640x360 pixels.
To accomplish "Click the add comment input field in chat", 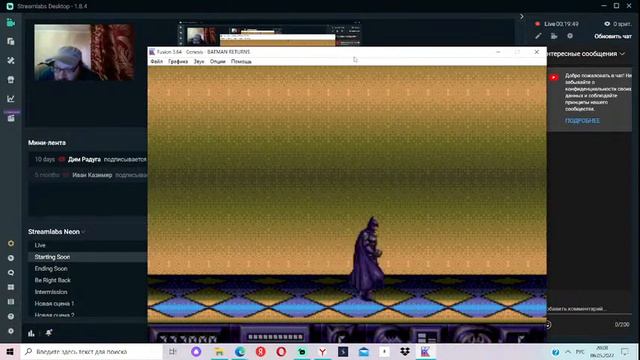I will 589,309.
